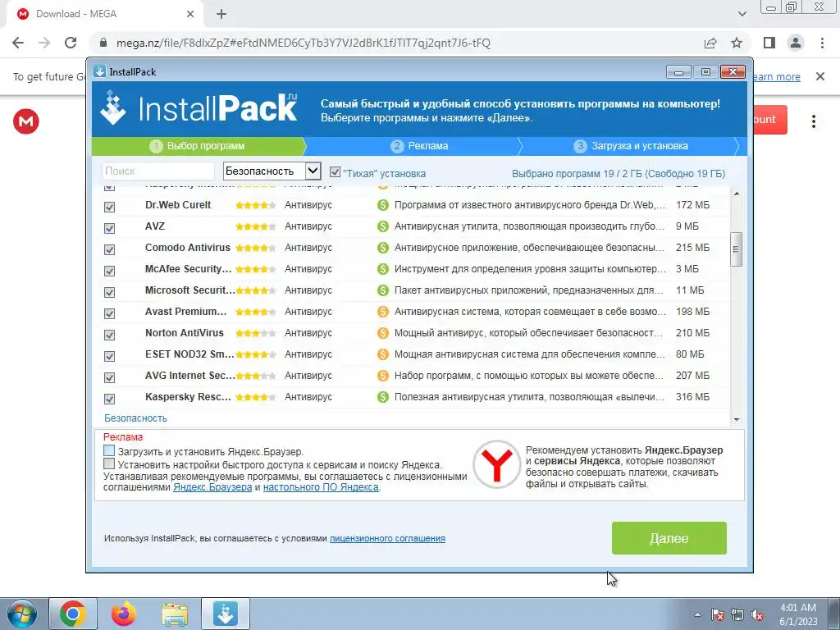Open the Яндекс.Браузера license link
Screen dimensions: 840x630
tap(212, 487)
